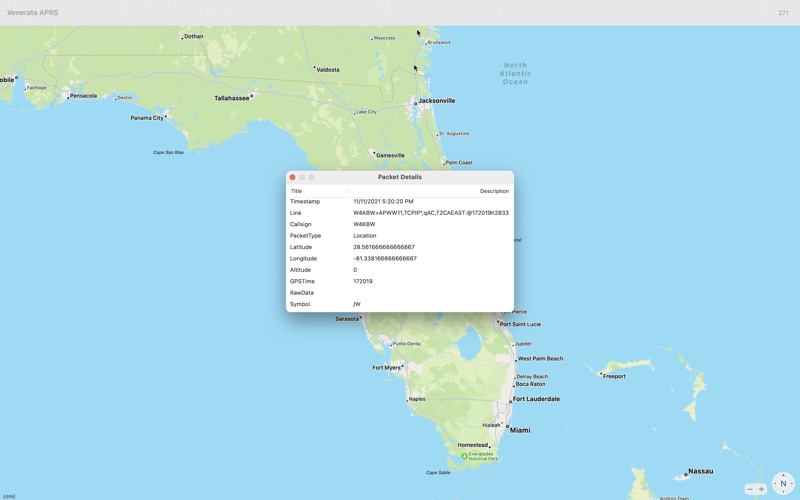Viewport: 800px width, 500px height.
Task: Click the 172019 GPSTime value
Action: pos(363,281)
